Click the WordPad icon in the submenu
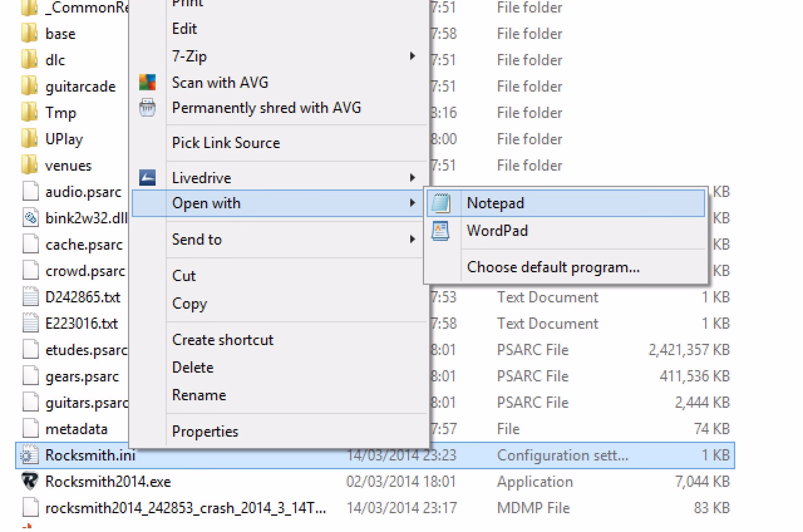This screenshot has width=803, height=532. pos(441,231)
